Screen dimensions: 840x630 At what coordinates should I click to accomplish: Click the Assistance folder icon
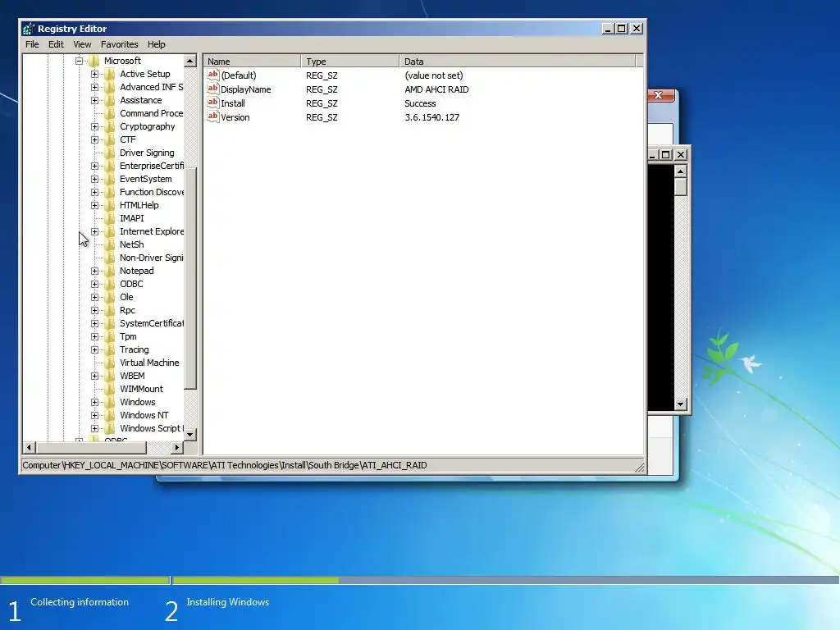coord(110,100)
